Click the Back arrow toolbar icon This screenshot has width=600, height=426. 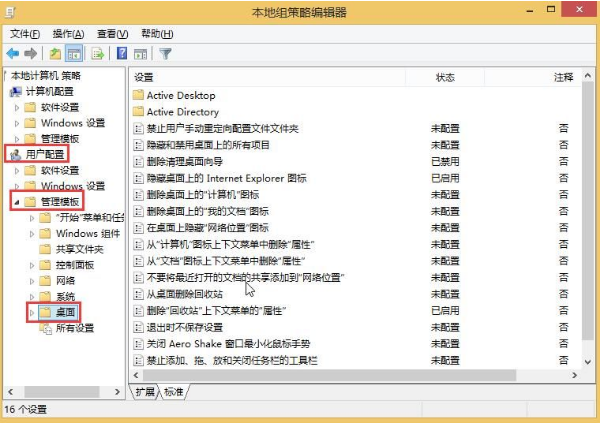[13, 54]
